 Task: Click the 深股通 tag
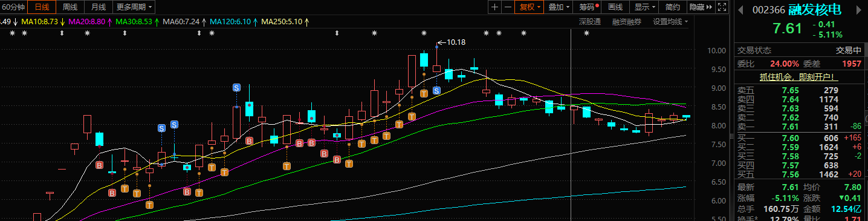[589, 22]
